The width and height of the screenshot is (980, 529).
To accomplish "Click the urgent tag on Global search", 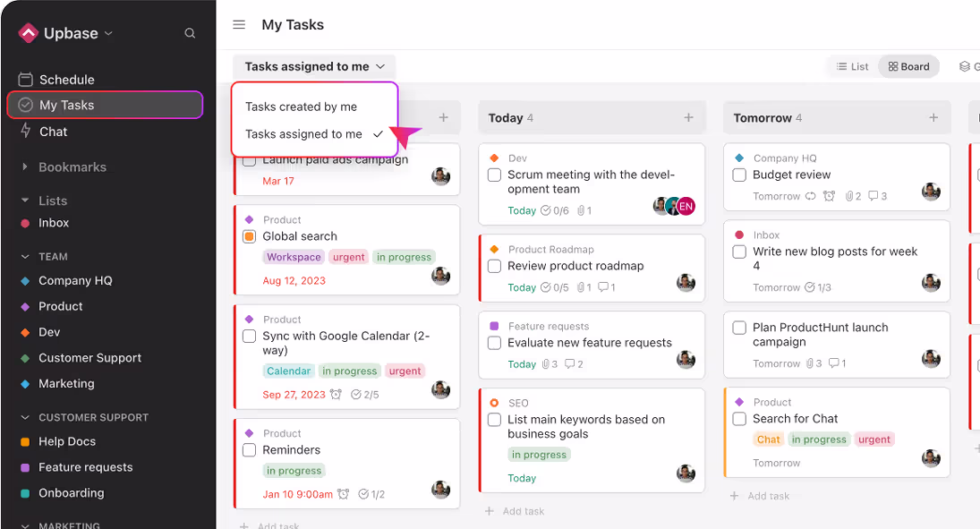I will pyautogui.click(x=348, y=257).
